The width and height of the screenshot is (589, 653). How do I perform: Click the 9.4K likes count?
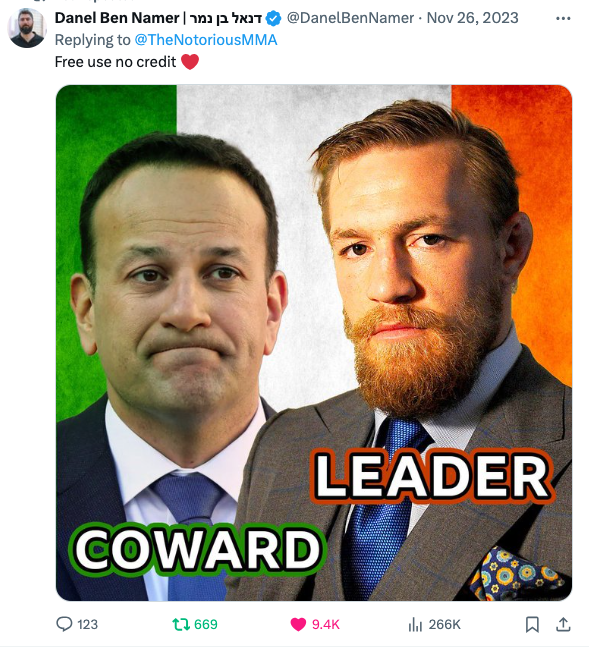pyautogui.click(x=326, y=624)
